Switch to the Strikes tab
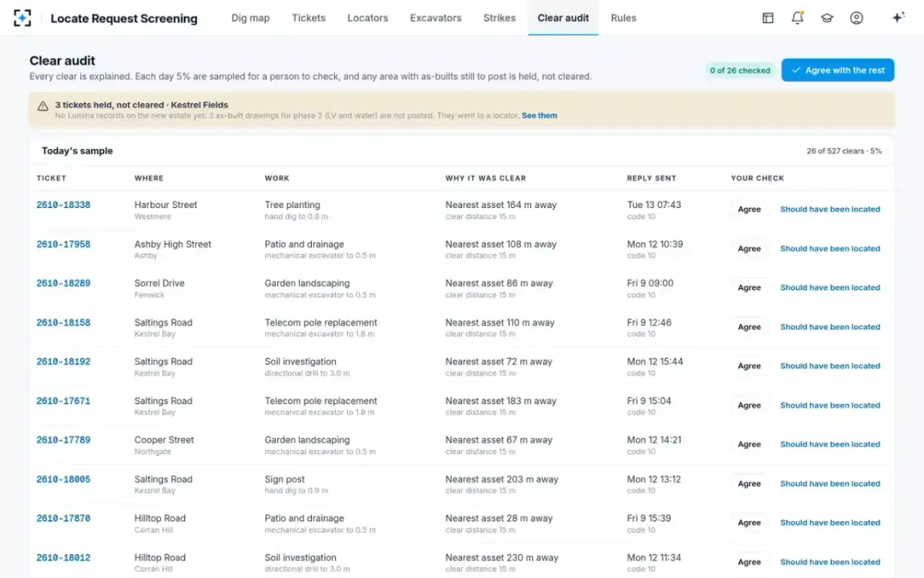This screenshot has height=578, width=924. coord(500,18)
